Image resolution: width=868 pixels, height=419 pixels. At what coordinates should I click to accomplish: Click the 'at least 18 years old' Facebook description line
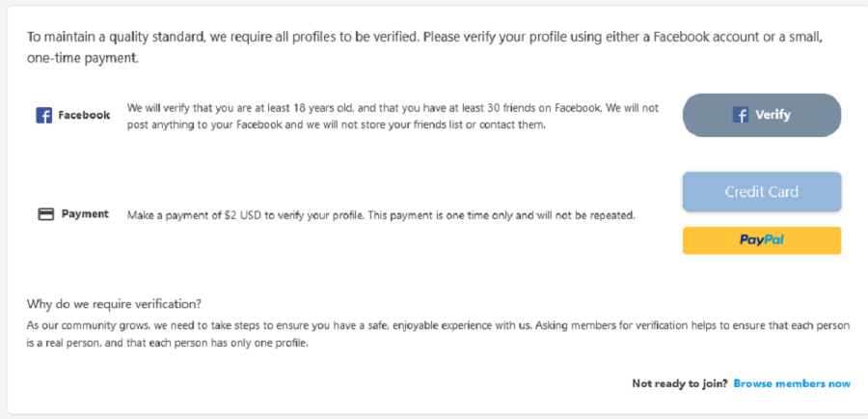tap(393, 108)
